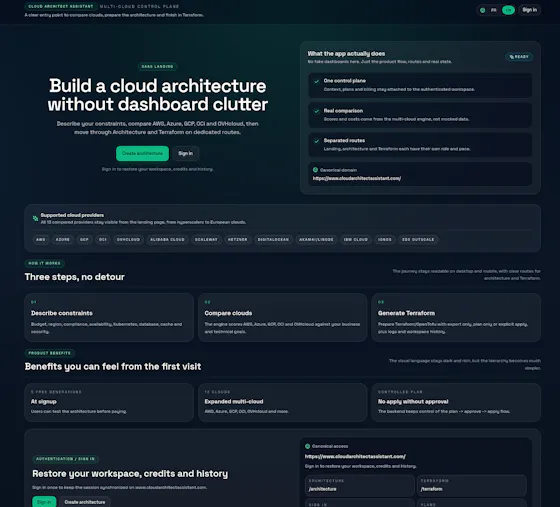Viewport: 560px width, 507px height.
Task: Click the How it works badge
Action: point(44,263)
